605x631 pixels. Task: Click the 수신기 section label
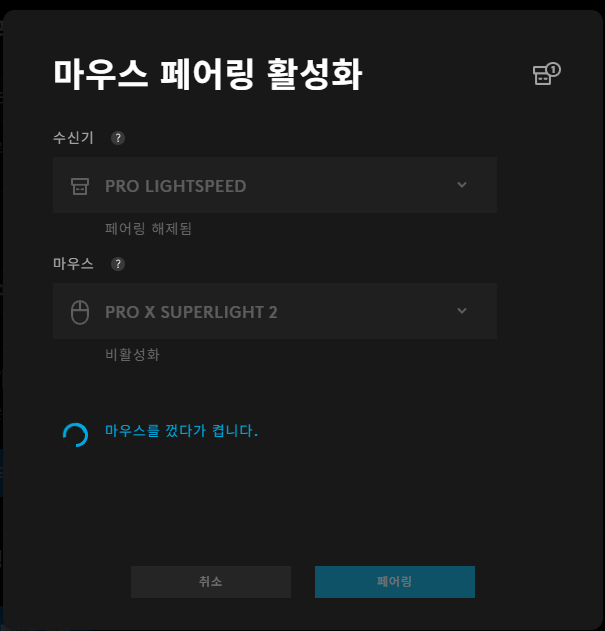pos(73,138)
